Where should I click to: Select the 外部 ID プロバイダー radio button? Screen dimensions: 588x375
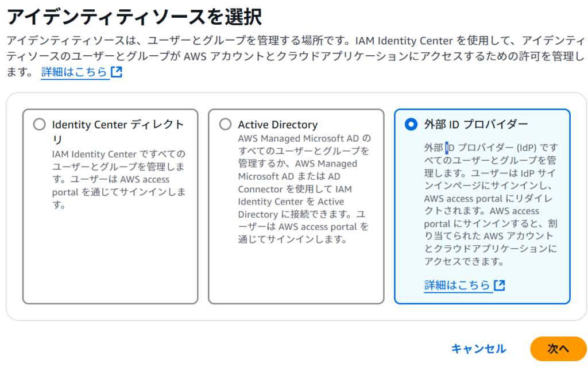point(411,124)
